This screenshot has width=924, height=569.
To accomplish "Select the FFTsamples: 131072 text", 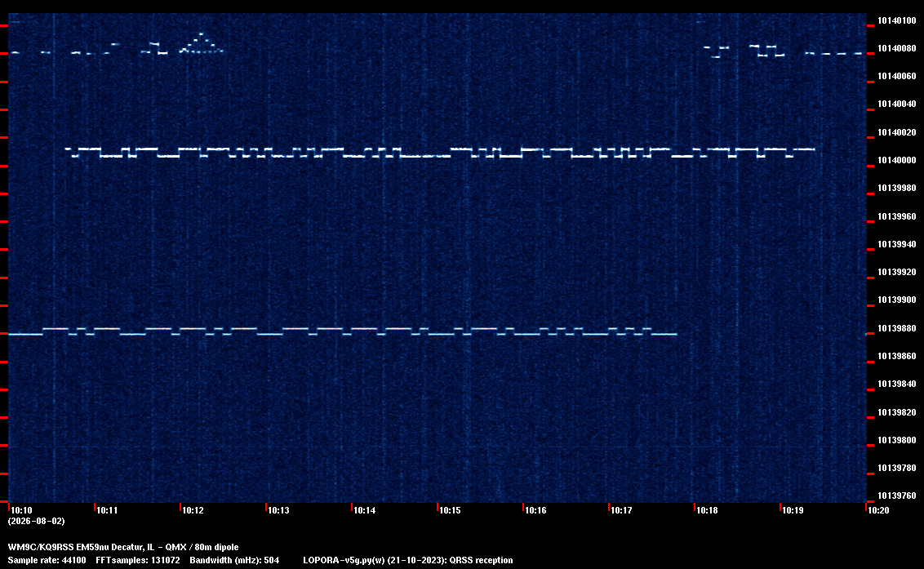I will 138,560.
